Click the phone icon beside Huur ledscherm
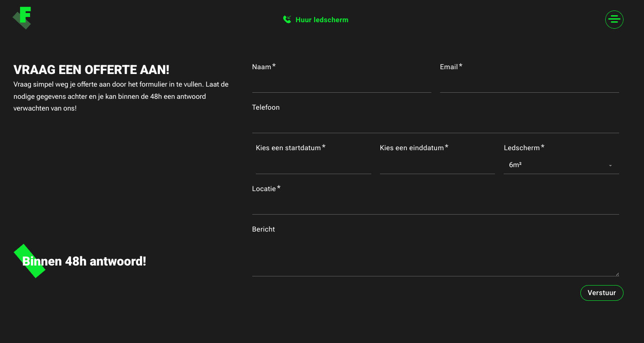 coord(287,20)
